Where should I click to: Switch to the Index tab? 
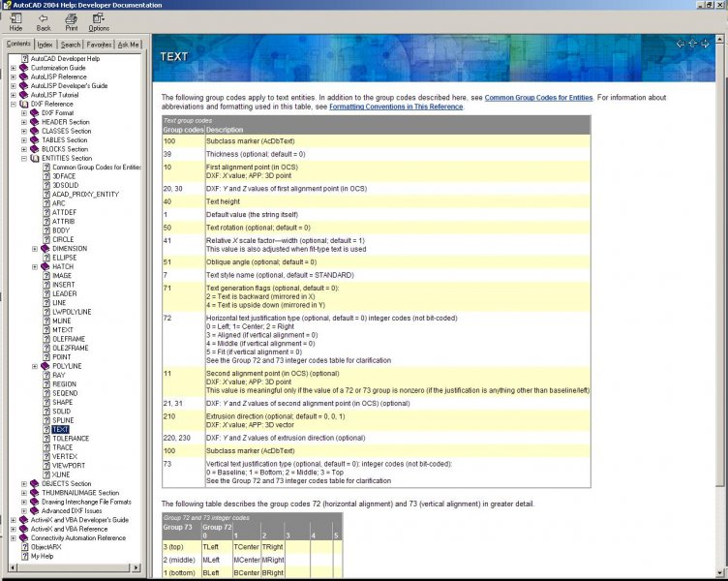[45, 45]
